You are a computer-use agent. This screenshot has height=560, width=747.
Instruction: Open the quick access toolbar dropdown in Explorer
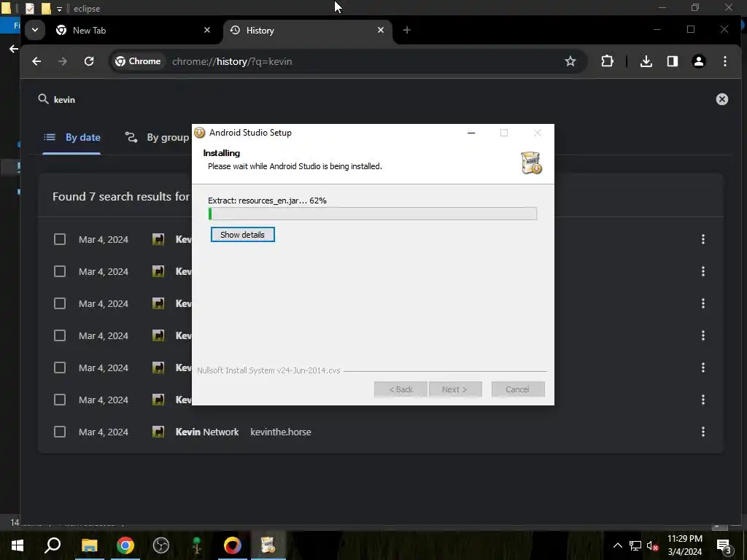(59, 9)
